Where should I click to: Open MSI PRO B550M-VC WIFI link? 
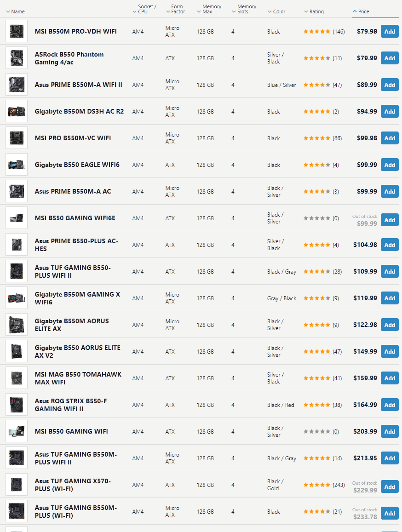73,138
